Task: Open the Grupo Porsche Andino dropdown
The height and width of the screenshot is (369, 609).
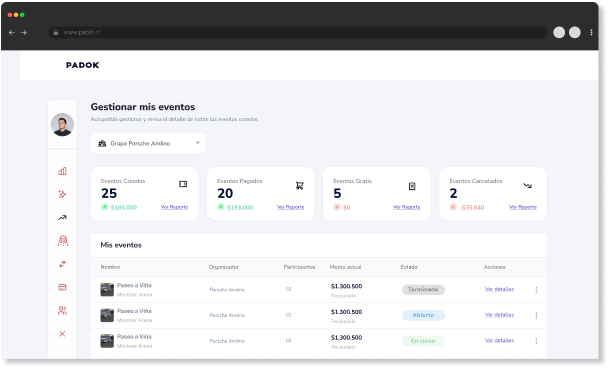Action: coord(148,144)
